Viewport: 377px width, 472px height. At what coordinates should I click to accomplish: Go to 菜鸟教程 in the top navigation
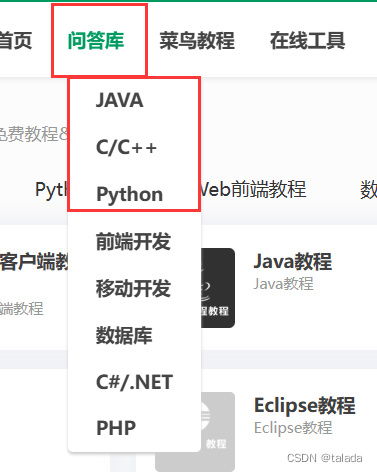pyautogui.click(x=197, y=41)
